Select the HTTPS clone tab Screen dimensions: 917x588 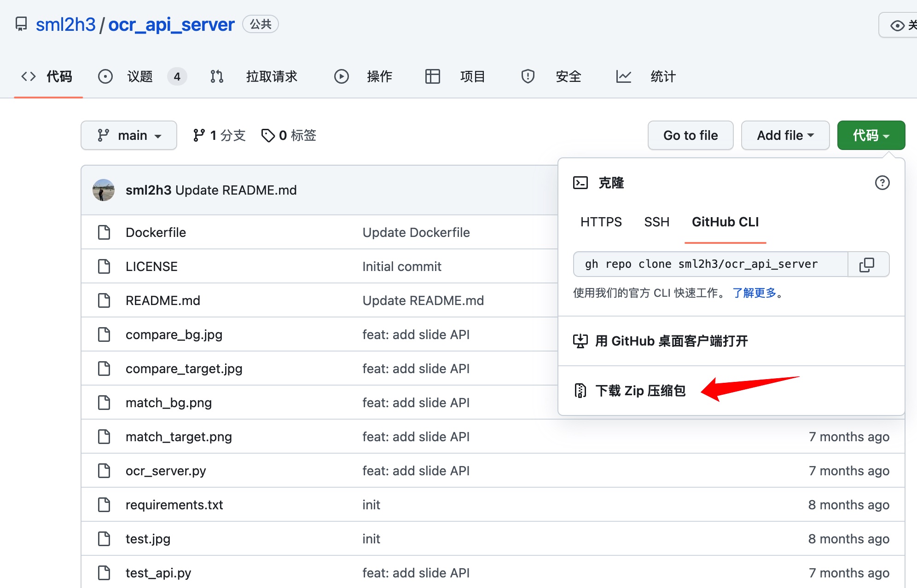click(601, 222)
